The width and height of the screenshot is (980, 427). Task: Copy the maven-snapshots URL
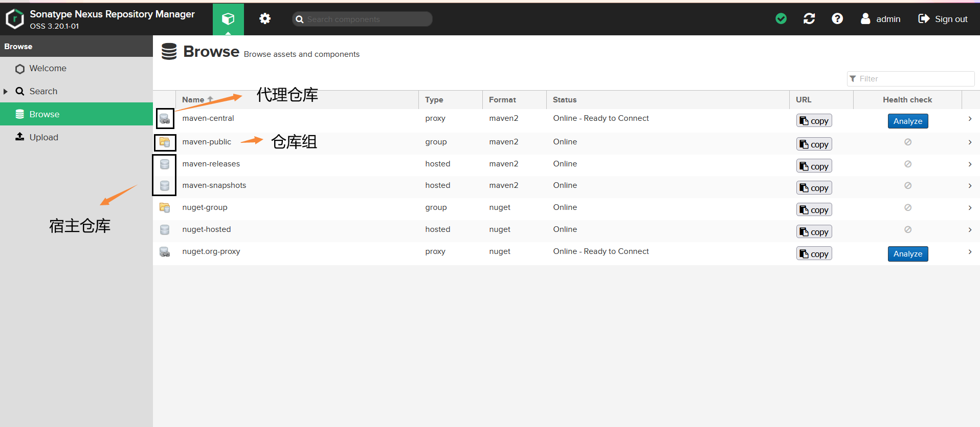(814, 188)
